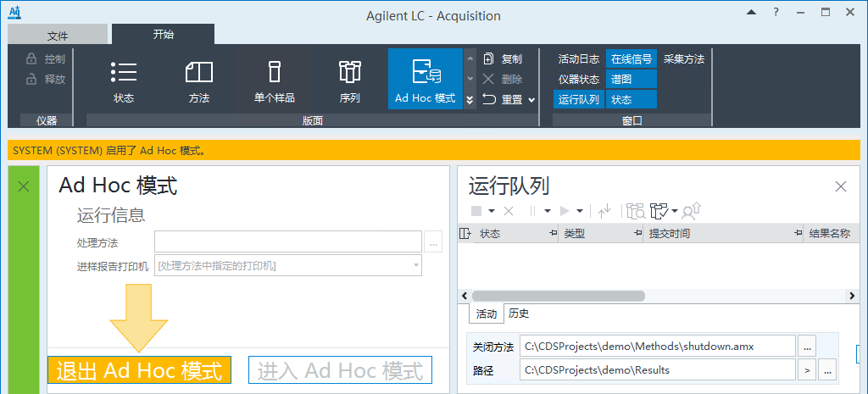Open the 进样报告打印机 dropdown
This screenshot has width=868, height=394.
point(416,265)
